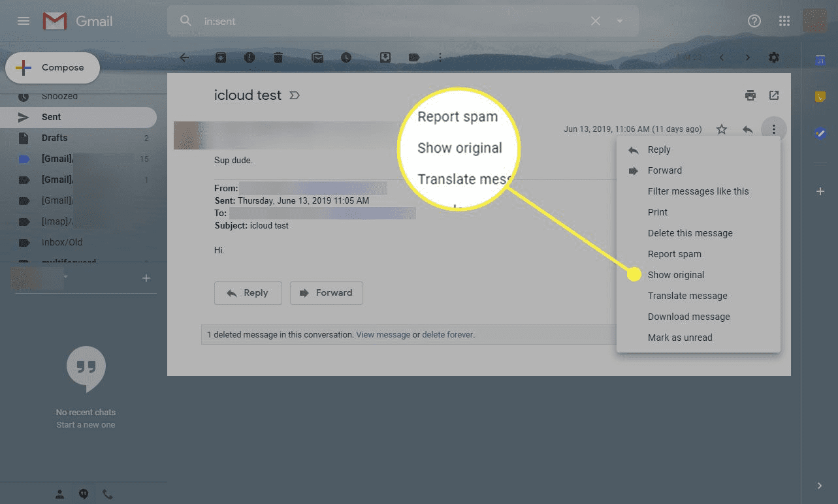Open Google Keep in the side panel

click(820, 95)
